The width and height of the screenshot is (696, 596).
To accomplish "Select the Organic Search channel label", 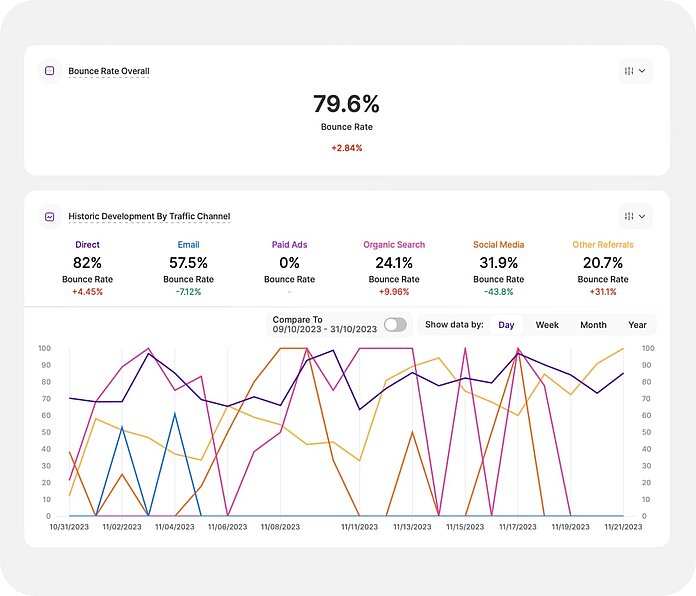I will pos(394,244).
